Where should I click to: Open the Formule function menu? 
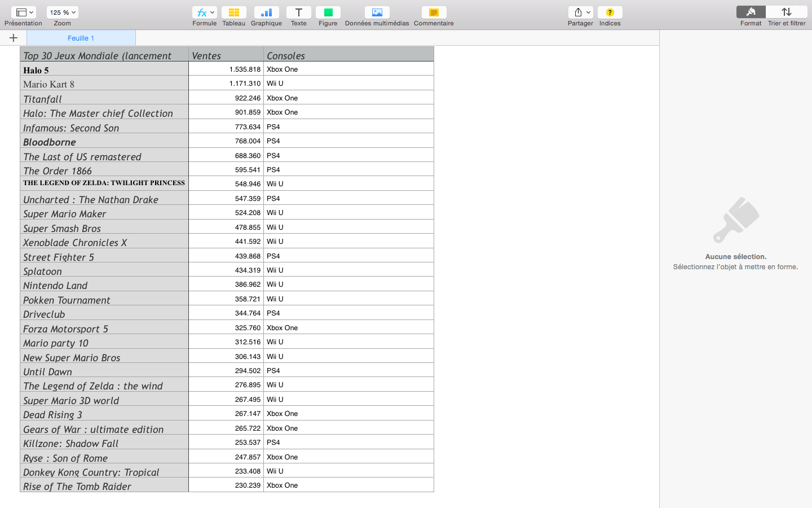(x=204, y=12)
